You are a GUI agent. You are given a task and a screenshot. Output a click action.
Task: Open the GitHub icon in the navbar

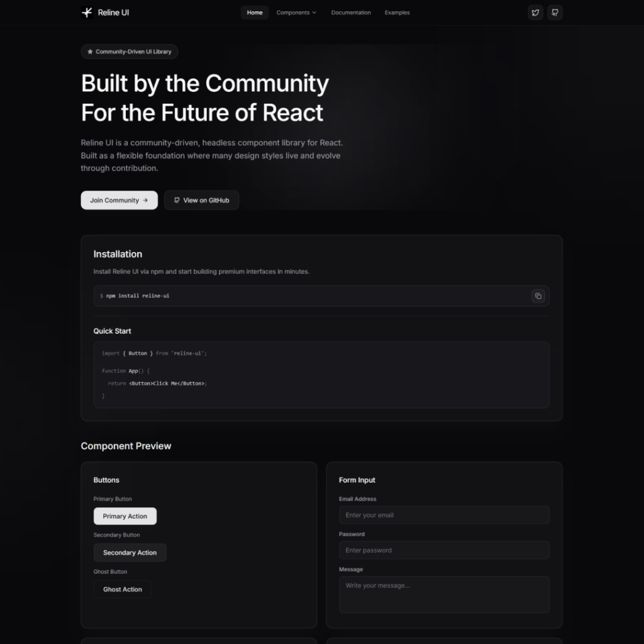[555, 13]
